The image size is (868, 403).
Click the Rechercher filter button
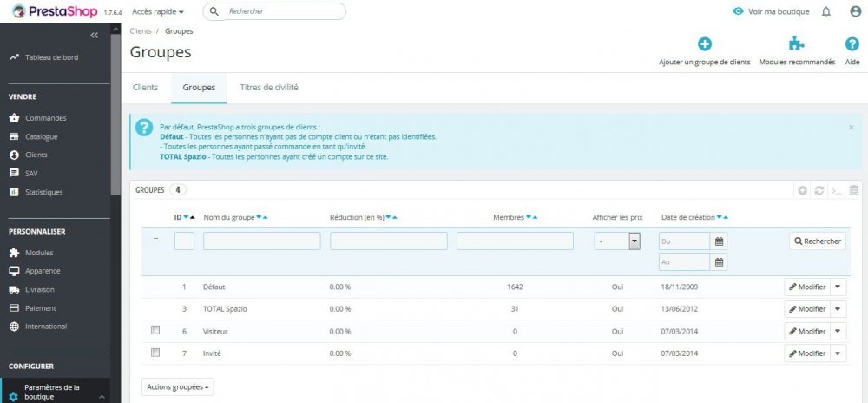(x=818, y=241)
